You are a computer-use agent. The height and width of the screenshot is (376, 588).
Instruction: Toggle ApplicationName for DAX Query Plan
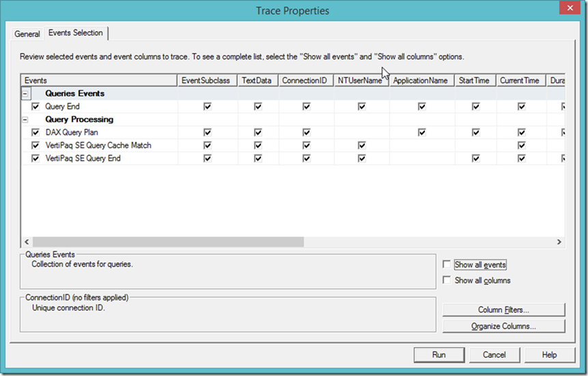[422, 132]
